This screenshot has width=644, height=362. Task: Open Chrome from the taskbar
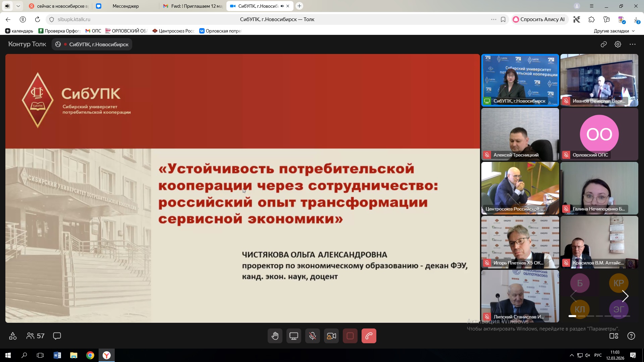click(x=90, y=355)
